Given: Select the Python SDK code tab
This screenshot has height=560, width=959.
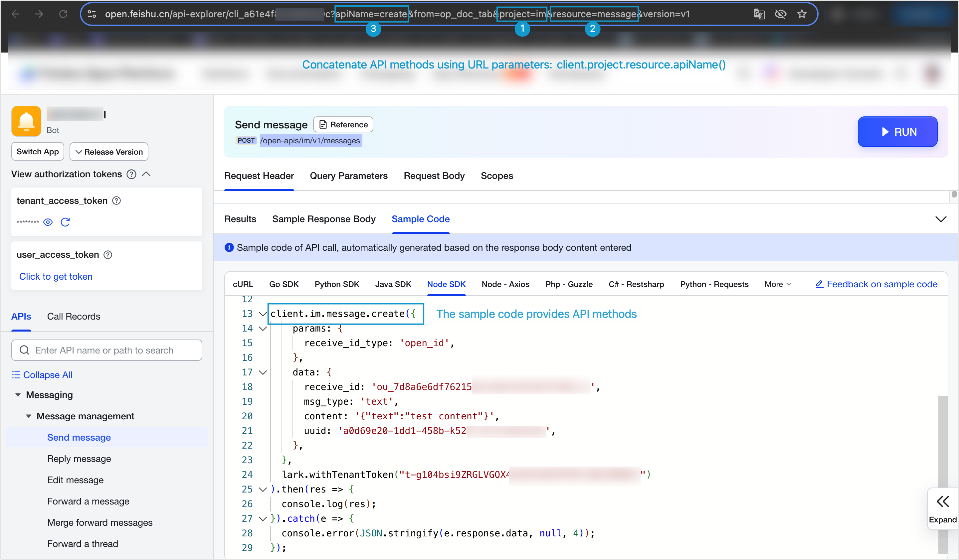Looking at the screenshot, I should [x=337, y=284].
